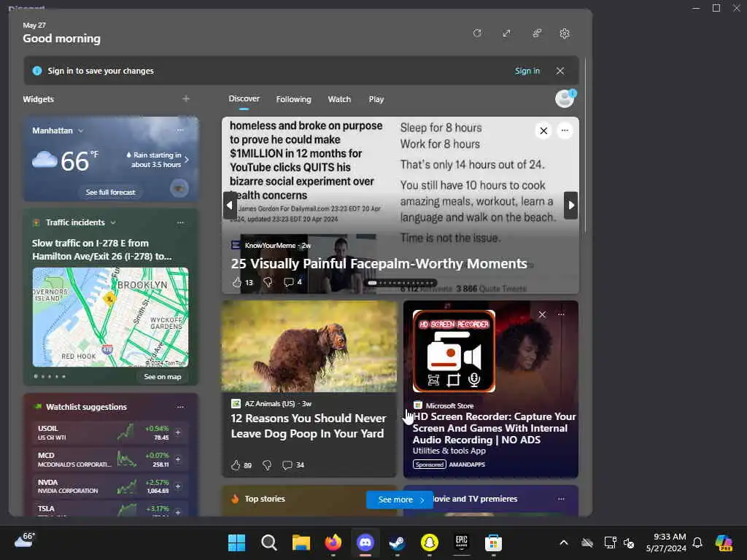Click See full forecast button
Screen dimensions: 747x560
click(x=111, y=192)
